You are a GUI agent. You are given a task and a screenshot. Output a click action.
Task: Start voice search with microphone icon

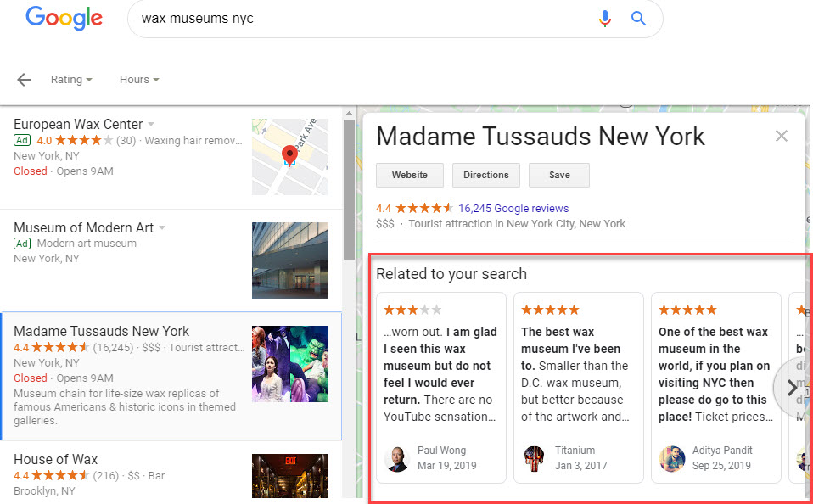(604, 19)
